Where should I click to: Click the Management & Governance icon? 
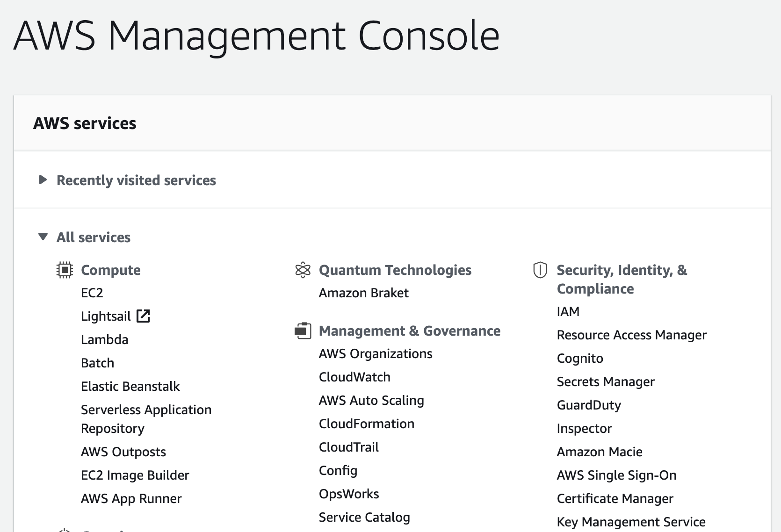(x=303, y=331)
